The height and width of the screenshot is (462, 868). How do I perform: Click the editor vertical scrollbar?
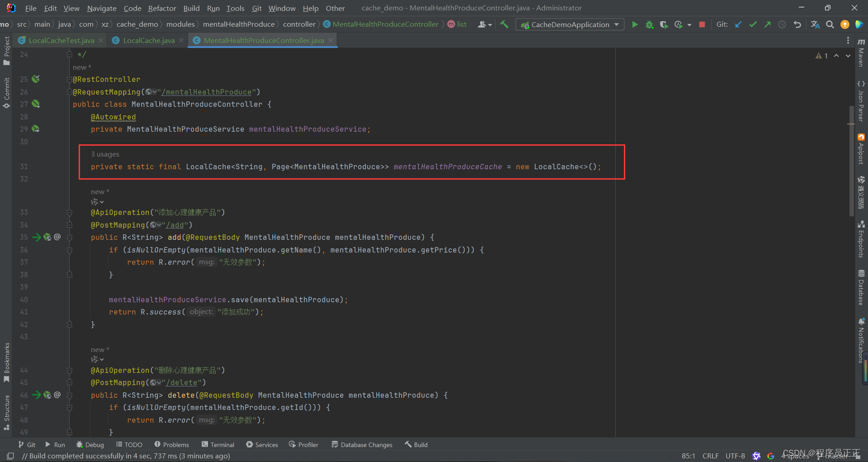pyautogui.click(x=851, y=161)
